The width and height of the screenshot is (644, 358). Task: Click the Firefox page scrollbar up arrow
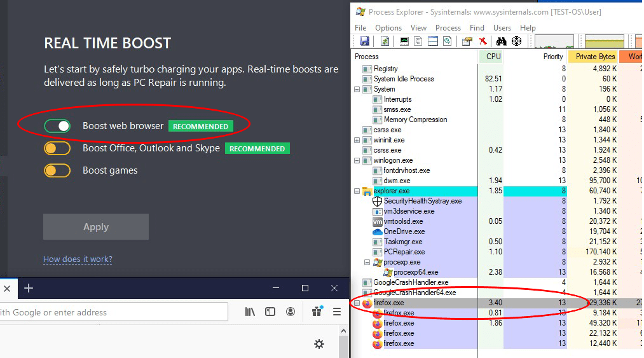pyautogui.click(x=344, y=331)
